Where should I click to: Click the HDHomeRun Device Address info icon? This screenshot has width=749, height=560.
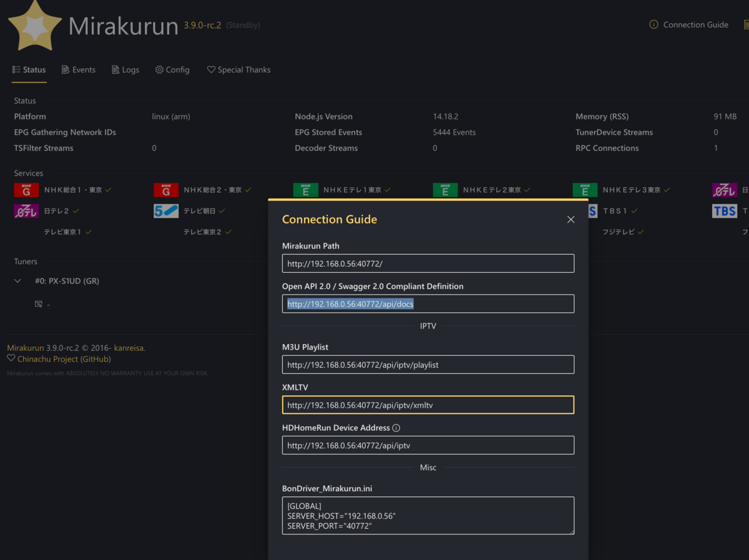(396, 428)
